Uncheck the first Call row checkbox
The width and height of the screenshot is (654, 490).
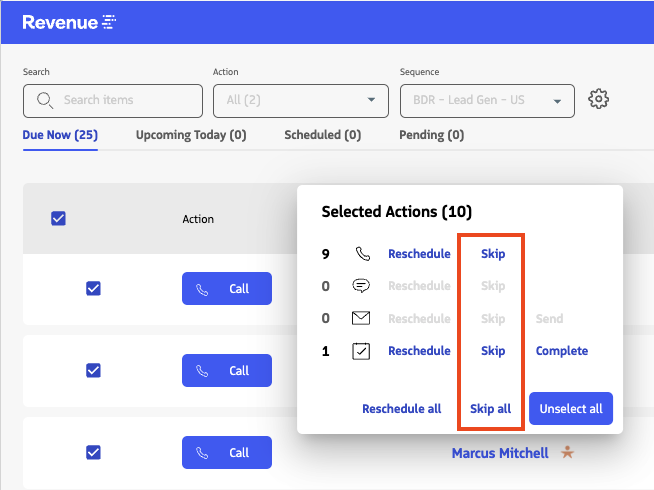(93, 288)
